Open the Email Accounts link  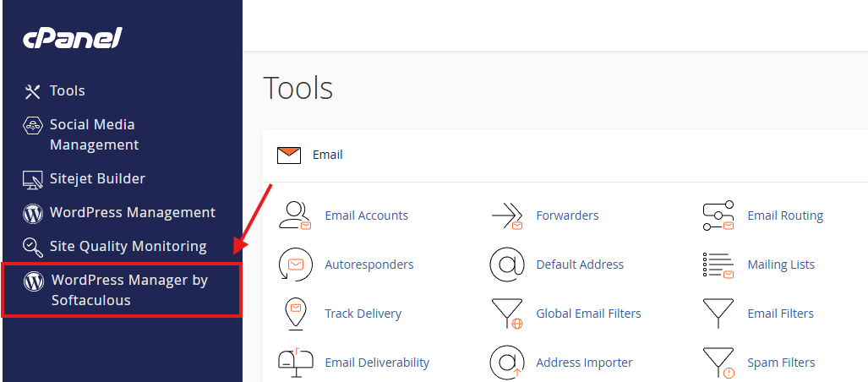coord(367,216)
